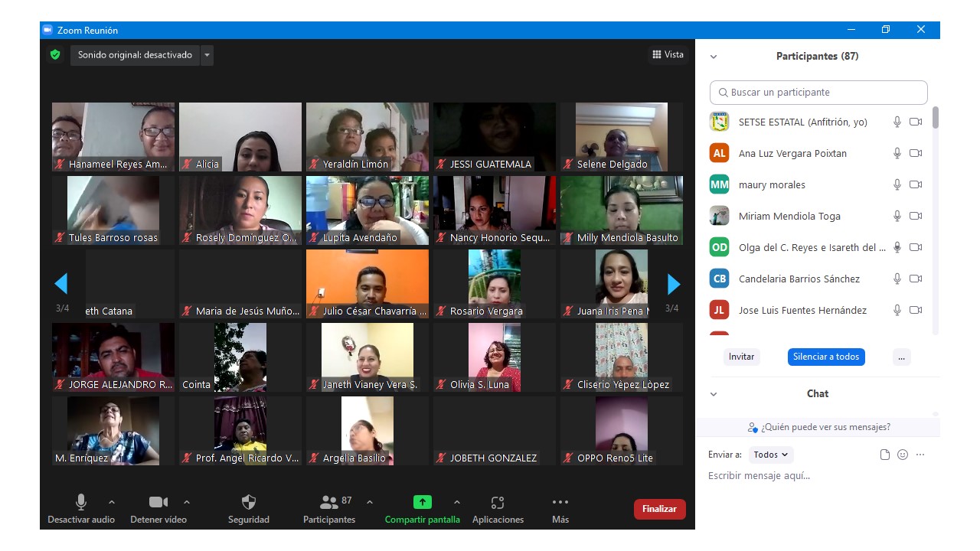Open ¿Quién puede ver sus mensajes? link
This screenshot has width=980, height=551.
(x=818, y=427)
